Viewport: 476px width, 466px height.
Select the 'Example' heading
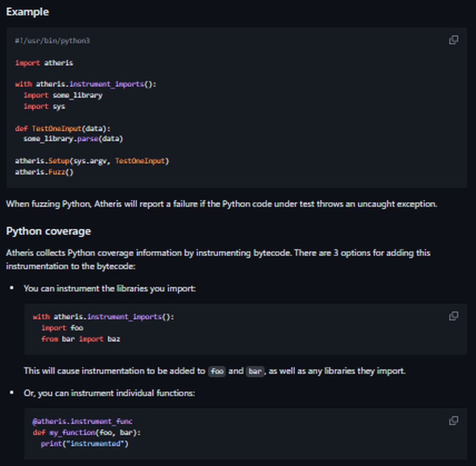[x=27, y=12]
